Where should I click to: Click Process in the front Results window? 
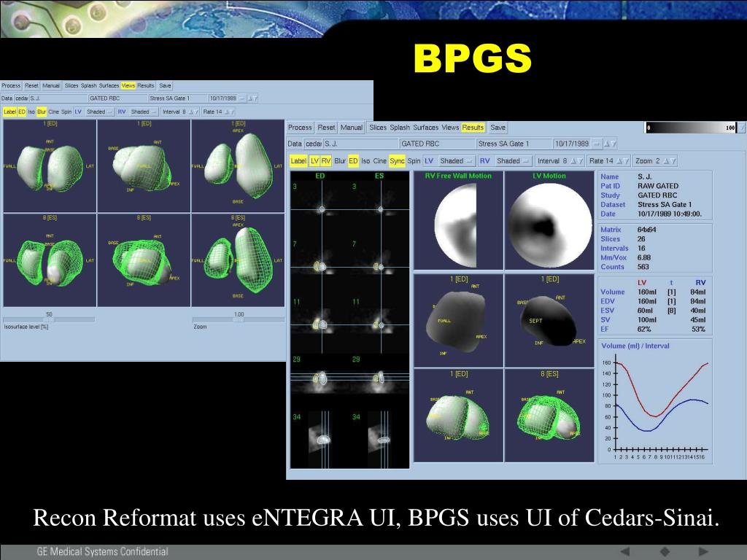[x=300, y=128]
